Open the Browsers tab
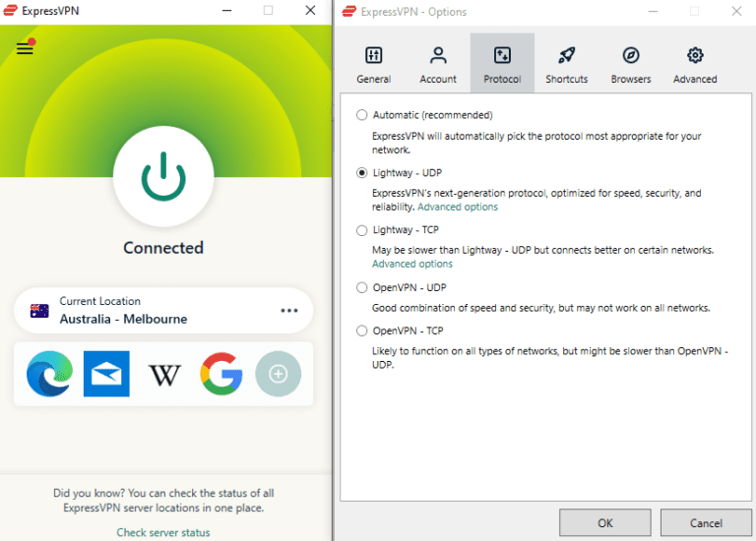This screenshot has height=541, width=756. (x=631, y=64)
